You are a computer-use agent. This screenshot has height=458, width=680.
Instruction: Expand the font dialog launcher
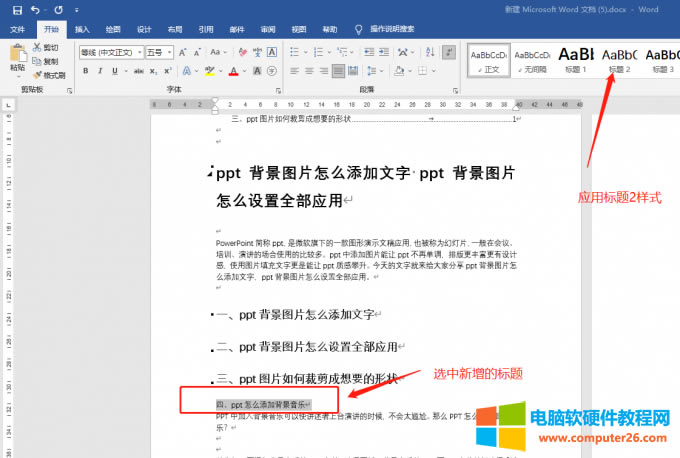point(276,89)
